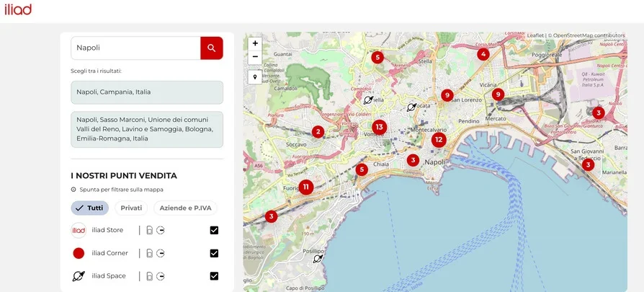Screen dimensions: 644x292
Task: Click the circle icon in iliad Space row
Action: [161, 276]
